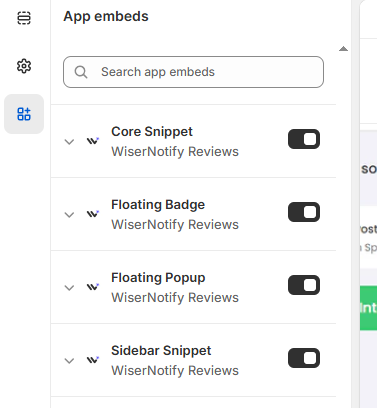Open Theme settings gear icon
Screen dimensions: 377x408
tap(24, 66)
